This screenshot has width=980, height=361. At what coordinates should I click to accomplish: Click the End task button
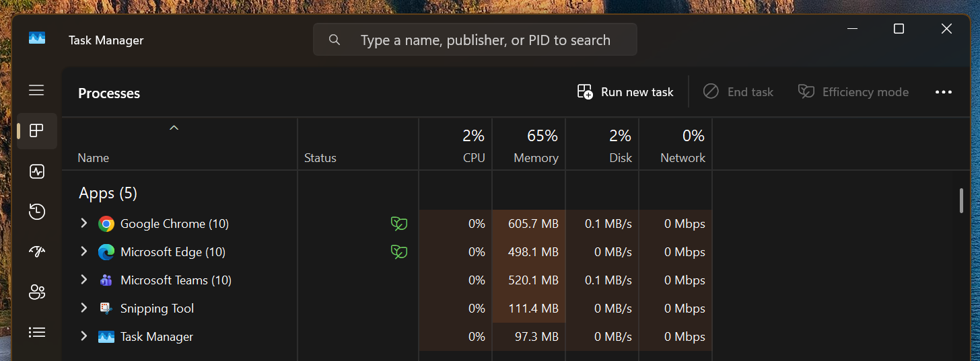(x=738, y=92)
